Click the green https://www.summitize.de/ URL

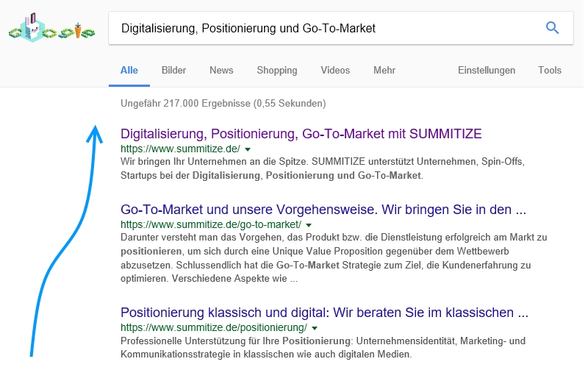180,149
